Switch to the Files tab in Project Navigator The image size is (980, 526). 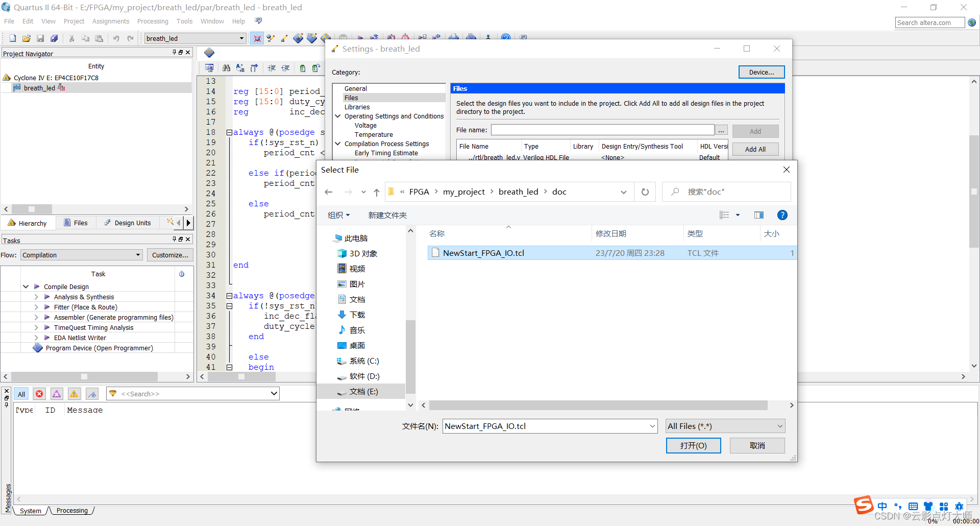[75, 223]
